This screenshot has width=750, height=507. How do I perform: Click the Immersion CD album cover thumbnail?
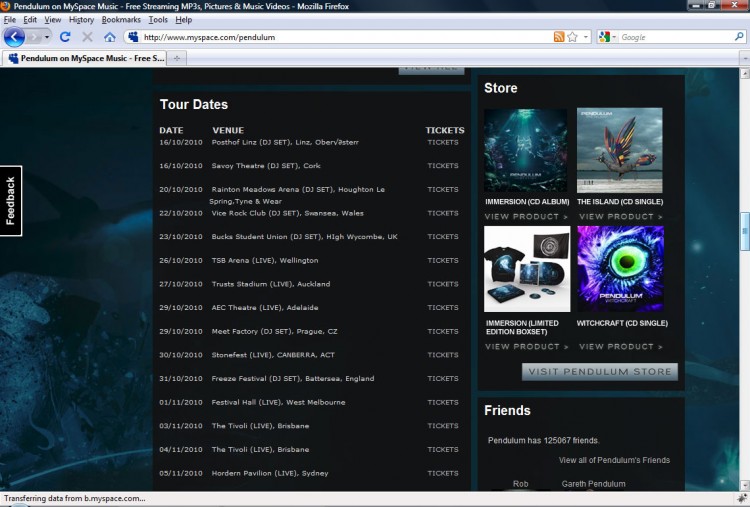point(526,150)
